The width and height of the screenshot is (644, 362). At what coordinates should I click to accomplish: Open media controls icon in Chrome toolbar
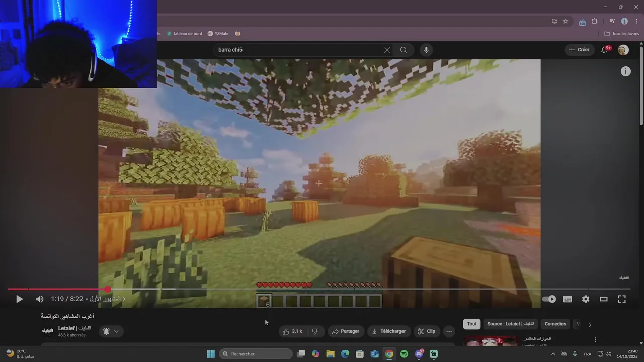coord(612,21)
